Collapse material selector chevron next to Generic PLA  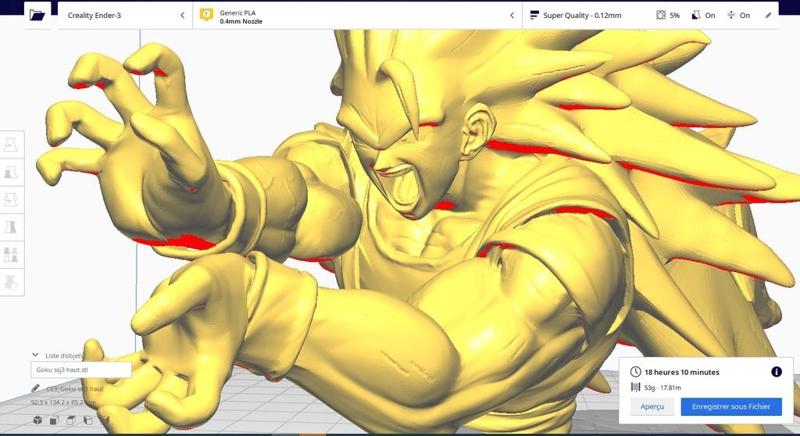[512, 15]
